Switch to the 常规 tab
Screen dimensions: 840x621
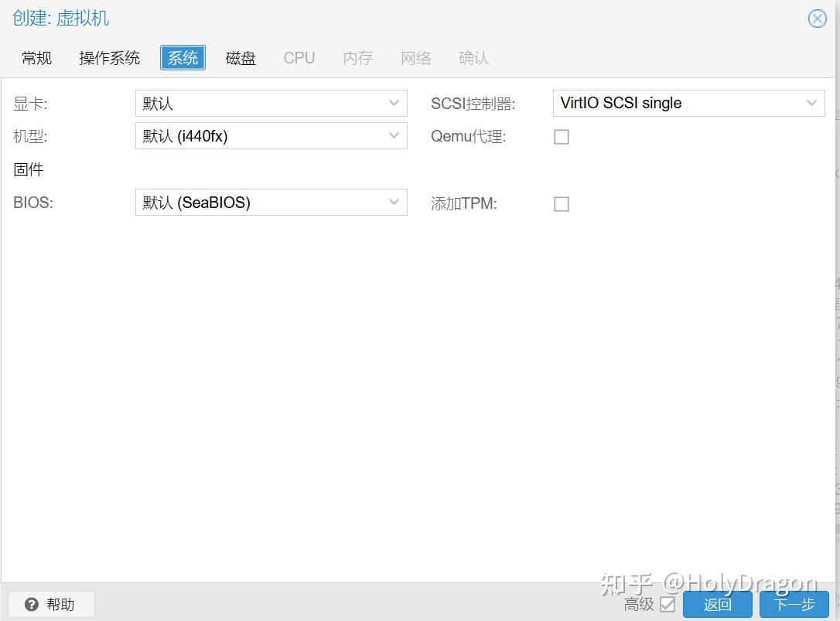point(36,57)
